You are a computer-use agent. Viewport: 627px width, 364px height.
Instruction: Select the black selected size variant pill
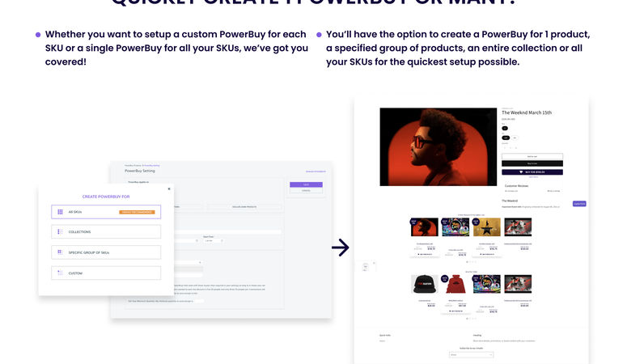tap(506, 138)
